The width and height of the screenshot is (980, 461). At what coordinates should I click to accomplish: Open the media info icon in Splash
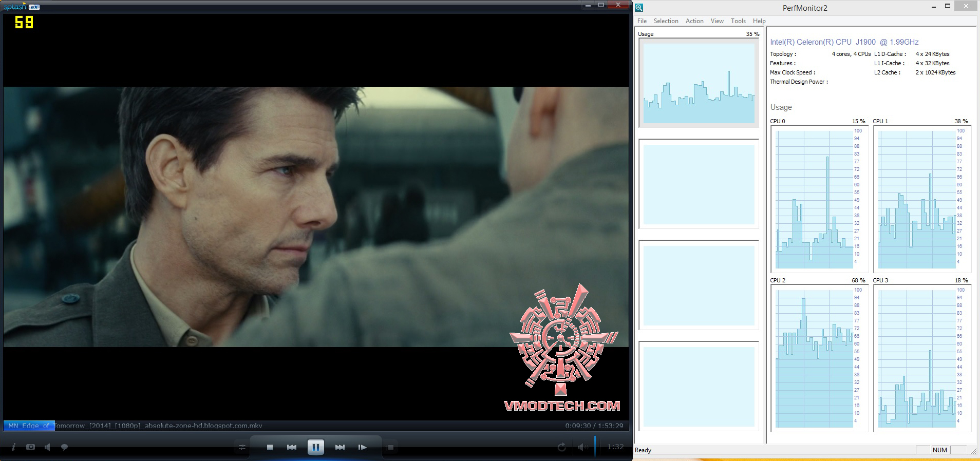point(13,447)
